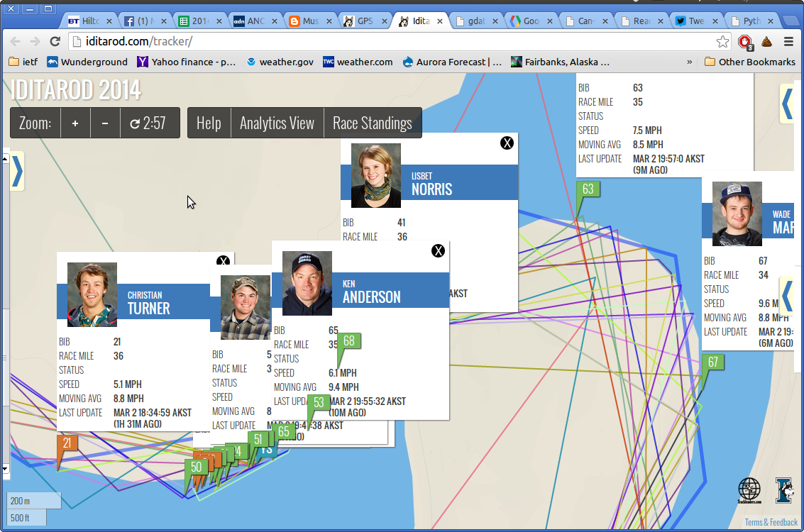The height and width of the screenshot is (532, 804).
Task: Click the brown extension icon in toolbar
Action: pos(766,42)
